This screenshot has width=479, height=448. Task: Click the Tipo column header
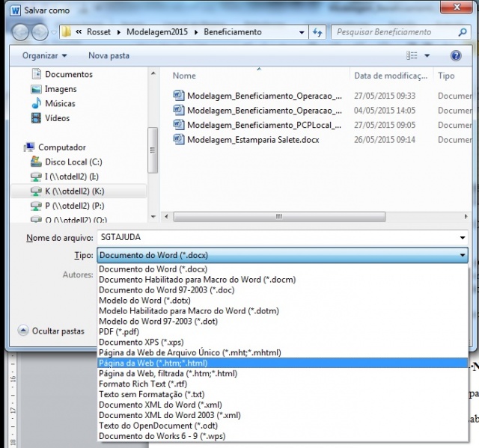(446, 76)
